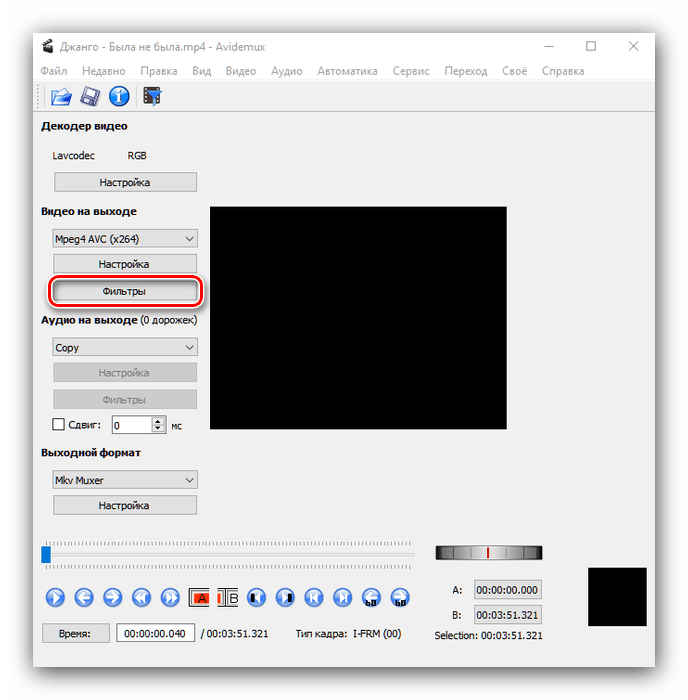Seek to the next black frame
The width and height of the screenshot is (688, 700).
coord(285,597)
